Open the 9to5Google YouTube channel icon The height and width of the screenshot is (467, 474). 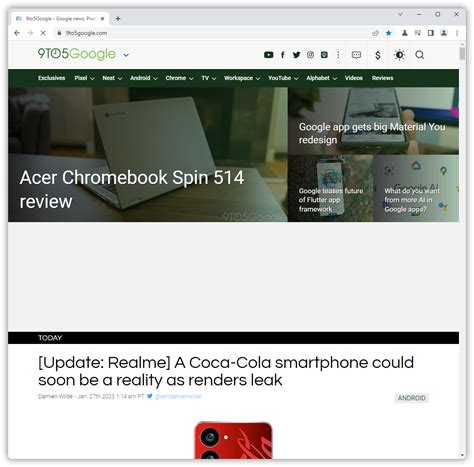(x=269, y=55)
